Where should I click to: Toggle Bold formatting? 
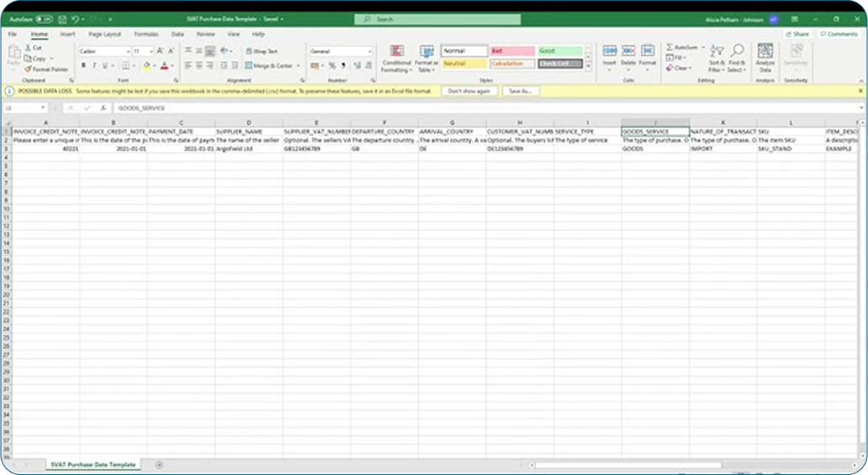[83, 66]
